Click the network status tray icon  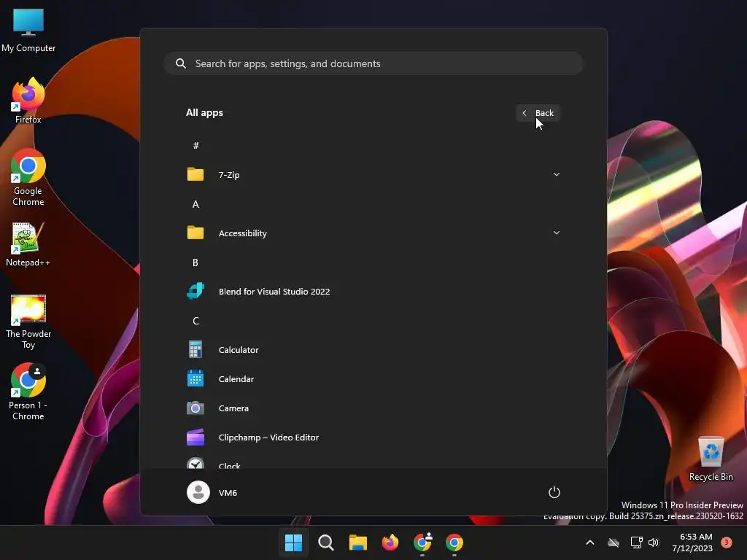636,542
